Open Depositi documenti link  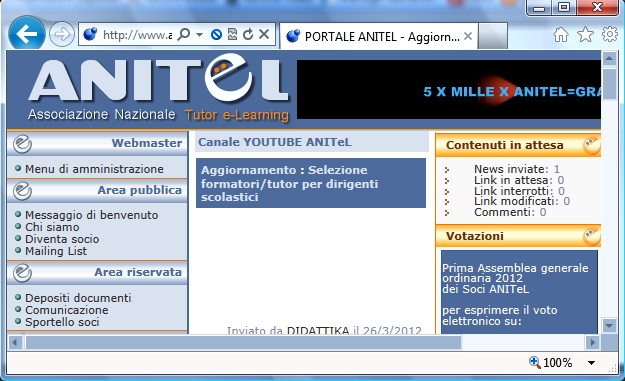[x=78, y=298]
